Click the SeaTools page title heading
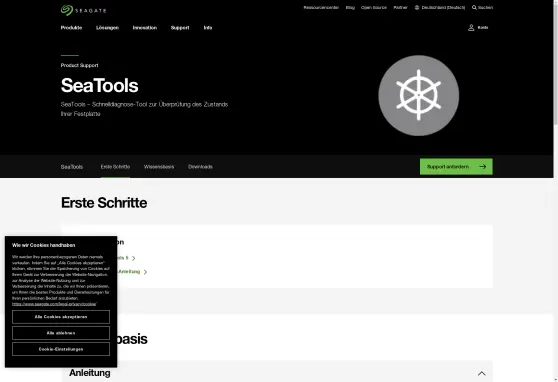 tap(99, 85)
